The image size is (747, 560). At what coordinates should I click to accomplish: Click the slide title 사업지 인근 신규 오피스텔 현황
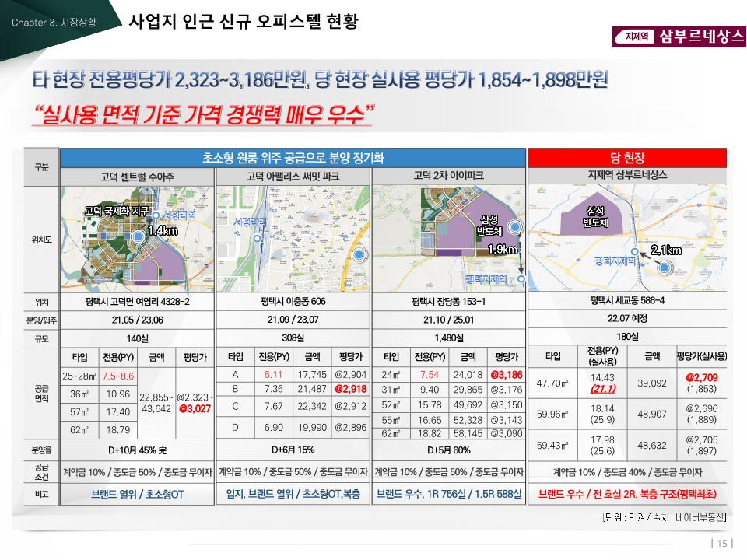click(243, 21)
